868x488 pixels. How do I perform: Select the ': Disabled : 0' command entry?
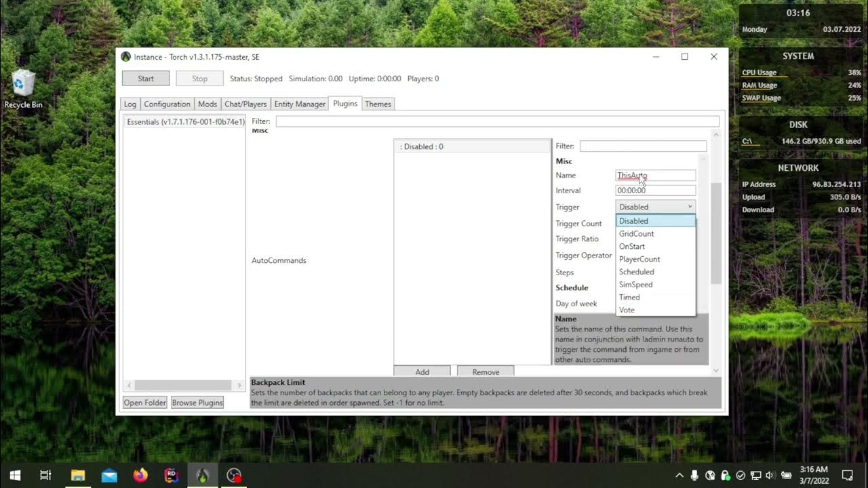click(473, 146)
